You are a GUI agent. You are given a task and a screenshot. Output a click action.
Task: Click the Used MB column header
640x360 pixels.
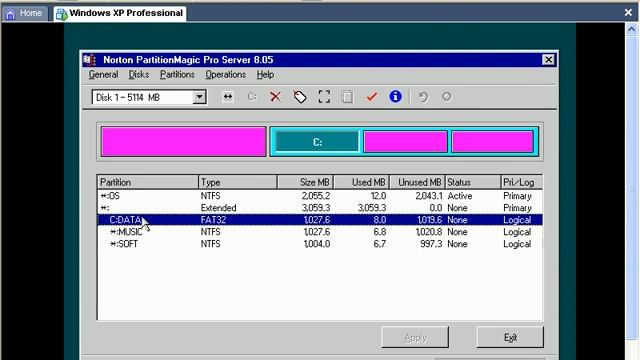click(361, 182)
